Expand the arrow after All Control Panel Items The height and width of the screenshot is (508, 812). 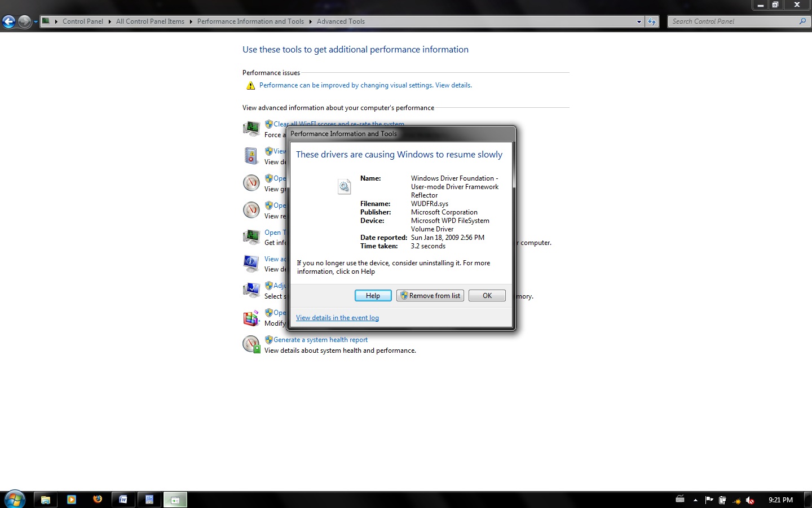191,21
